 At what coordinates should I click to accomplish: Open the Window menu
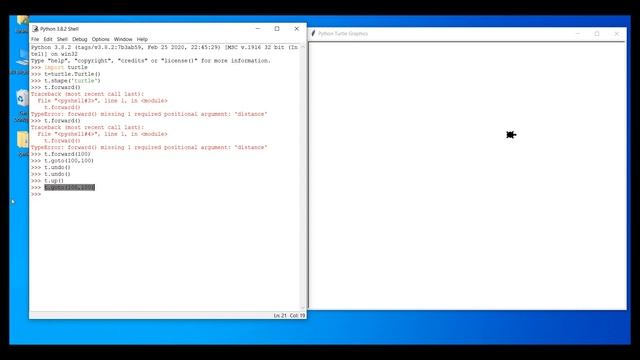(123, 39)
